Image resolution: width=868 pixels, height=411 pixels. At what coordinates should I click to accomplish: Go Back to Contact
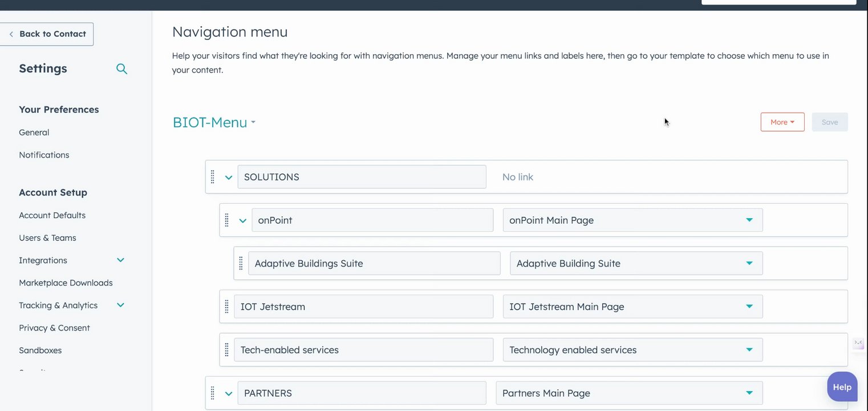click(x=47, y=34)
